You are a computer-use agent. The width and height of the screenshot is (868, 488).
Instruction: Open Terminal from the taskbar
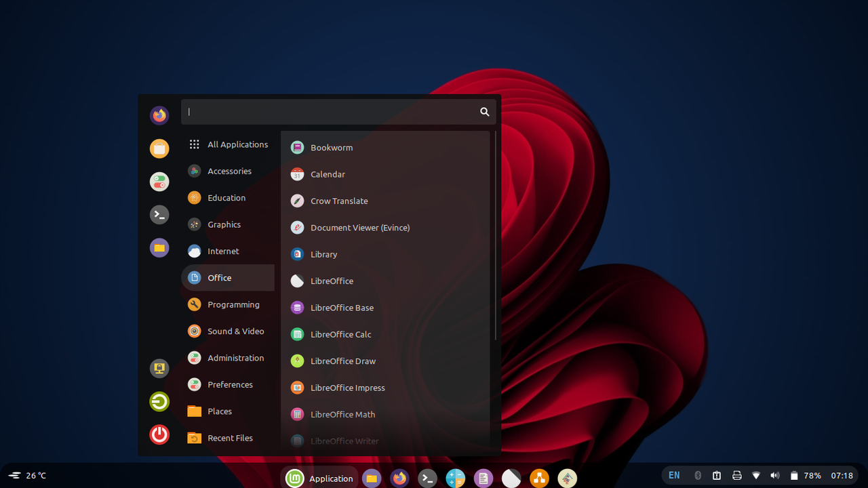tap(427, 479)
